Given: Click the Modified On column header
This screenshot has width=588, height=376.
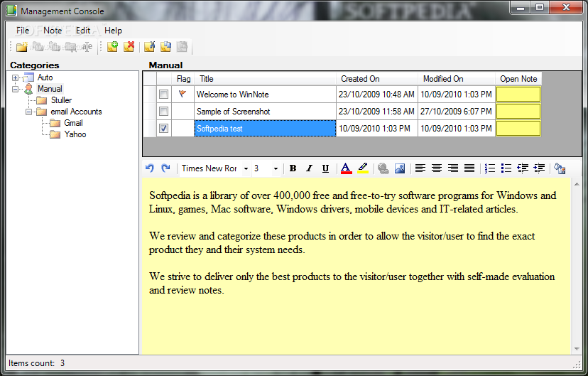Looking at the screenshot, I should pyautogui.click(x=457, y=79).
